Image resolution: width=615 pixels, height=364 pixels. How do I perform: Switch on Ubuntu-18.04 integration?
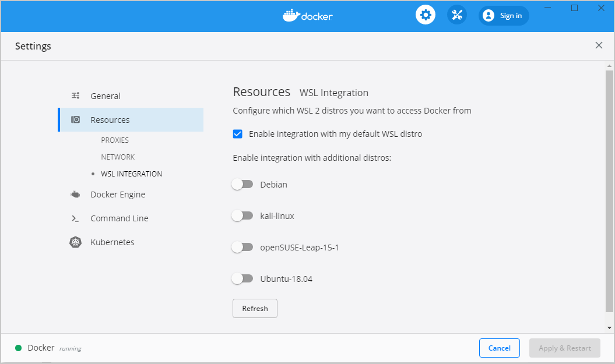(x=243, y=278)
